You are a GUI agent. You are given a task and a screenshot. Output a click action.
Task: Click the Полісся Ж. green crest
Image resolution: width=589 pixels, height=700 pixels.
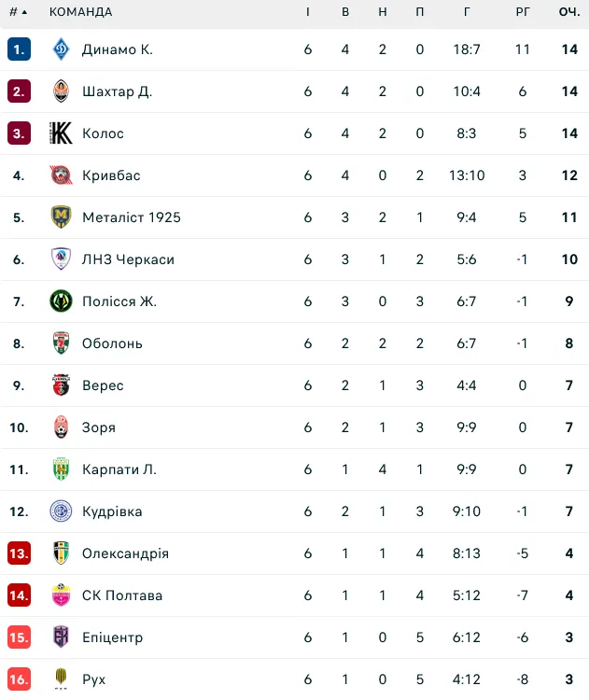[x=62, y=301]
